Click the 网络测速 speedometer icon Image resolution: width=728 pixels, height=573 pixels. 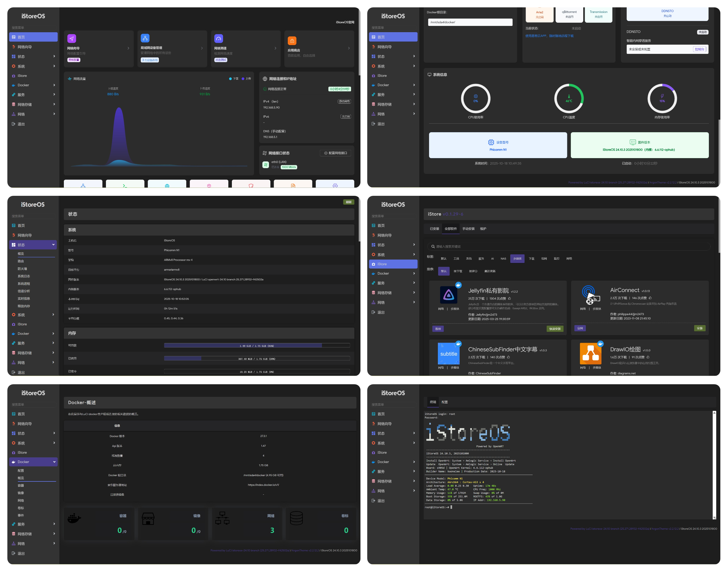tap(219, 39)
